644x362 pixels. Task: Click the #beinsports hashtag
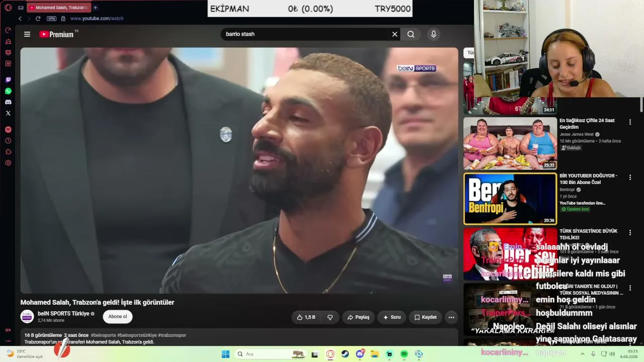(x=104, y=335)
